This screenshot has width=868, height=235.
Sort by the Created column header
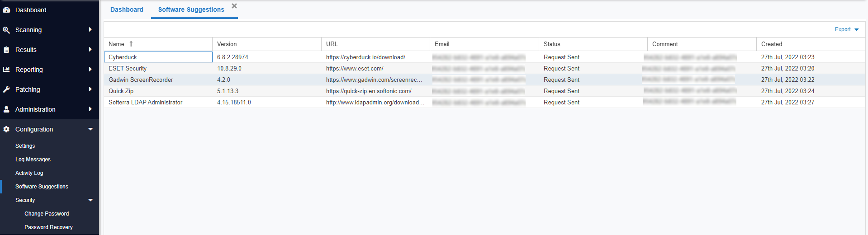772,44
